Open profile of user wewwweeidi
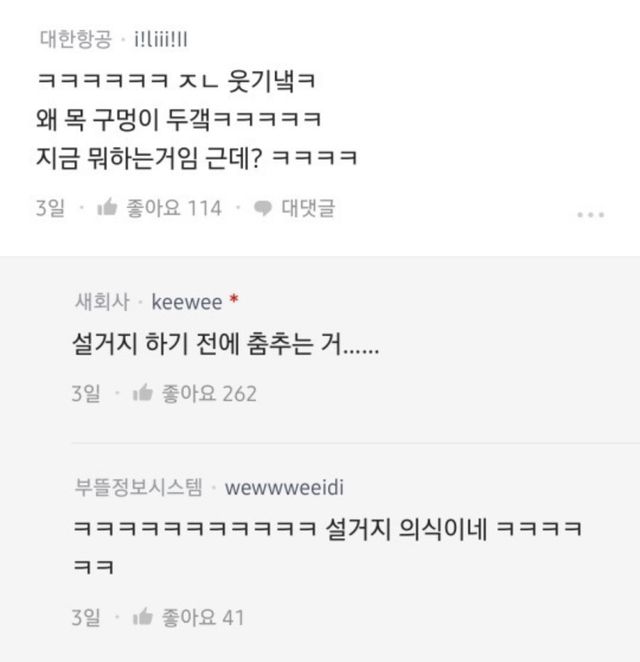 click(x=284, y=488)
